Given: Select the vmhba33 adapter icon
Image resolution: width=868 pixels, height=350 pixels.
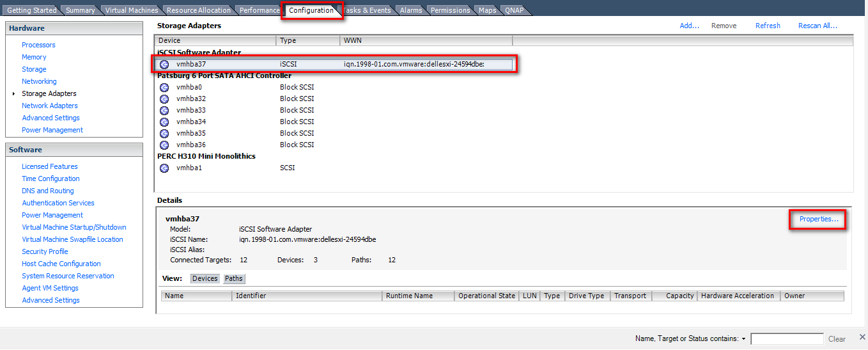Looking at the screenshot, I should click(x=164, y=110).
